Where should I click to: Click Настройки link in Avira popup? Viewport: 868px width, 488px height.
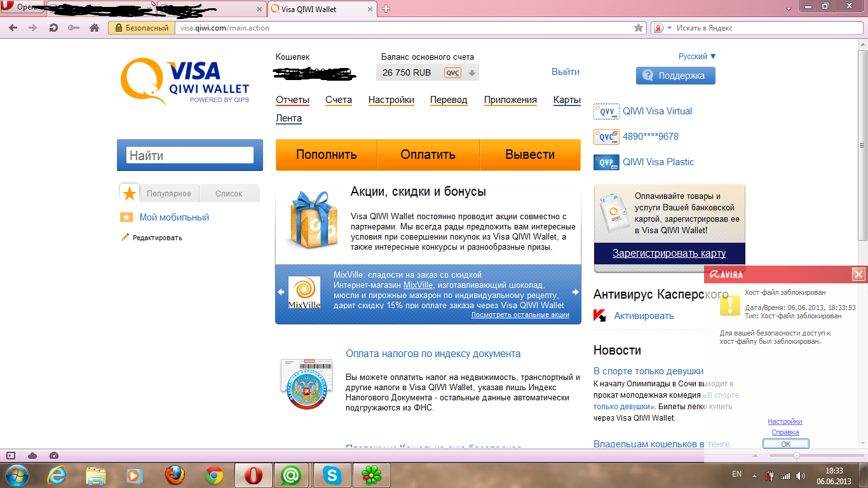pos(785,421)
